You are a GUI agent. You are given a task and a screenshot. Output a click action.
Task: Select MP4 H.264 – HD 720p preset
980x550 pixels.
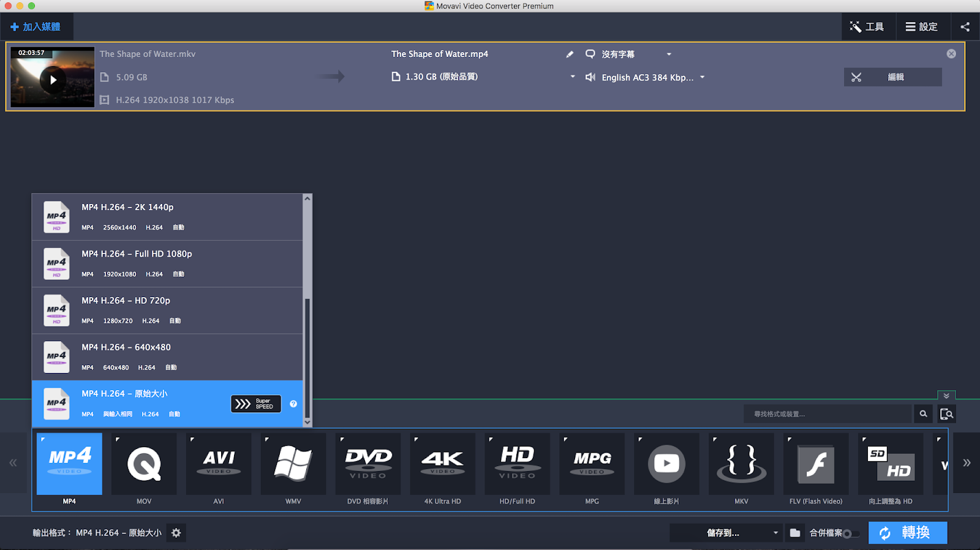click(x=167, y=311)
